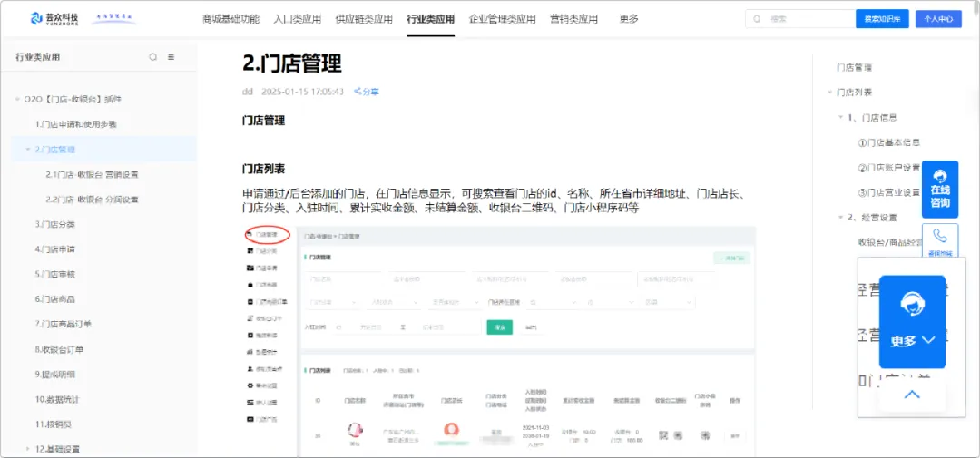Switch to 商城基础功能 tab

pos(230,19)
